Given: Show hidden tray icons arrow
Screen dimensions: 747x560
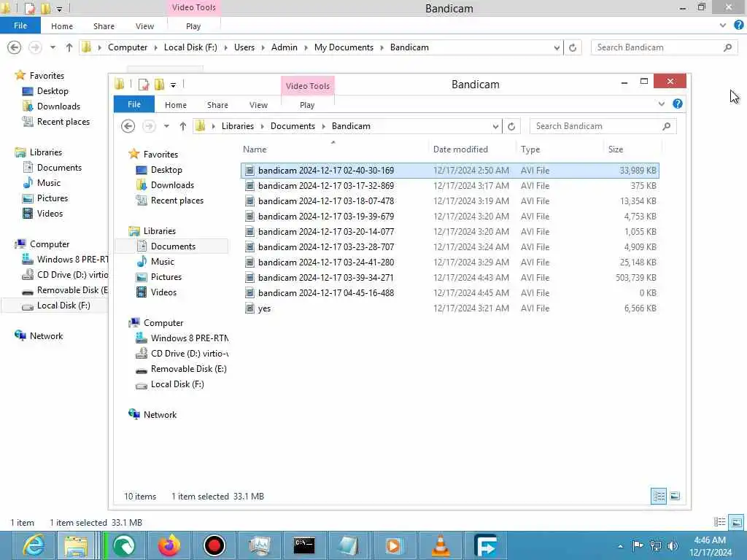Looking at the screenshot, I should [x=620, y=546].
